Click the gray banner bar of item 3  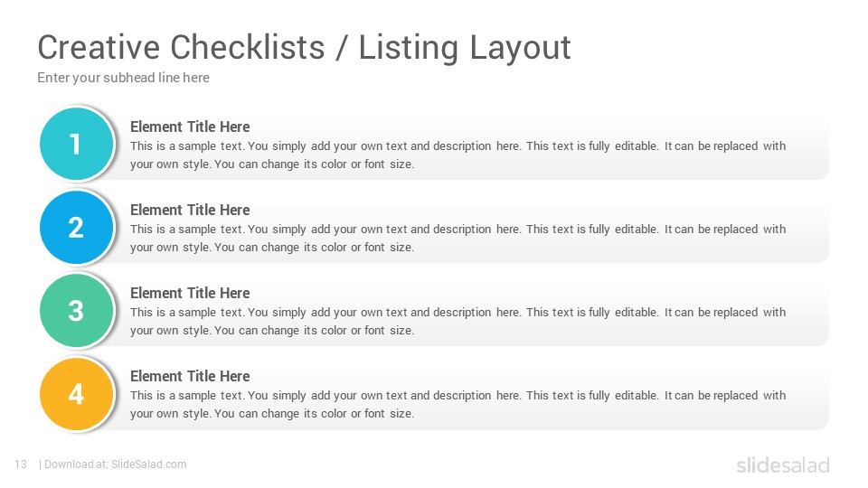coord(470,312)
